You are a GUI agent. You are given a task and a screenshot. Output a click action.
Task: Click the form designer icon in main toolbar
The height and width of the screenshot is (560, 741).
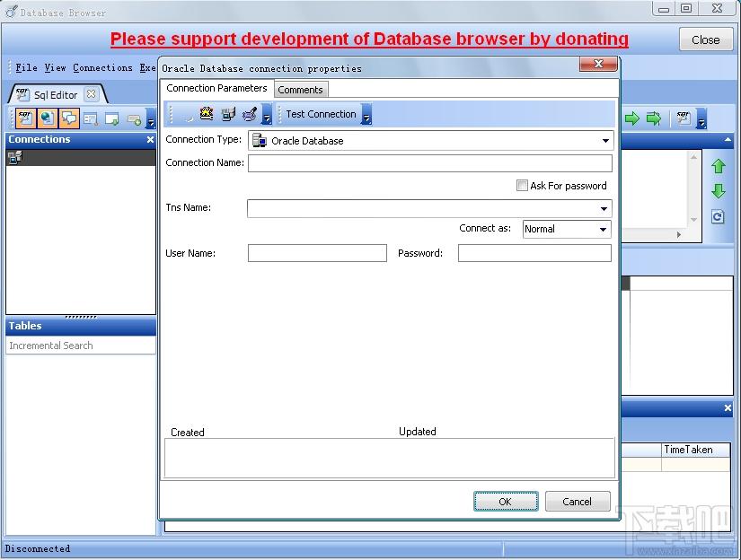pos(90,119)
